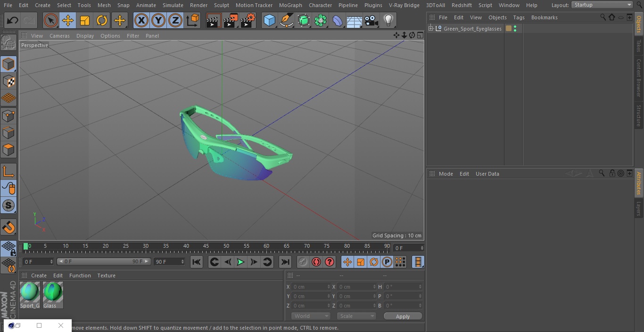Open viewport Filter menu

pos(133,36)
